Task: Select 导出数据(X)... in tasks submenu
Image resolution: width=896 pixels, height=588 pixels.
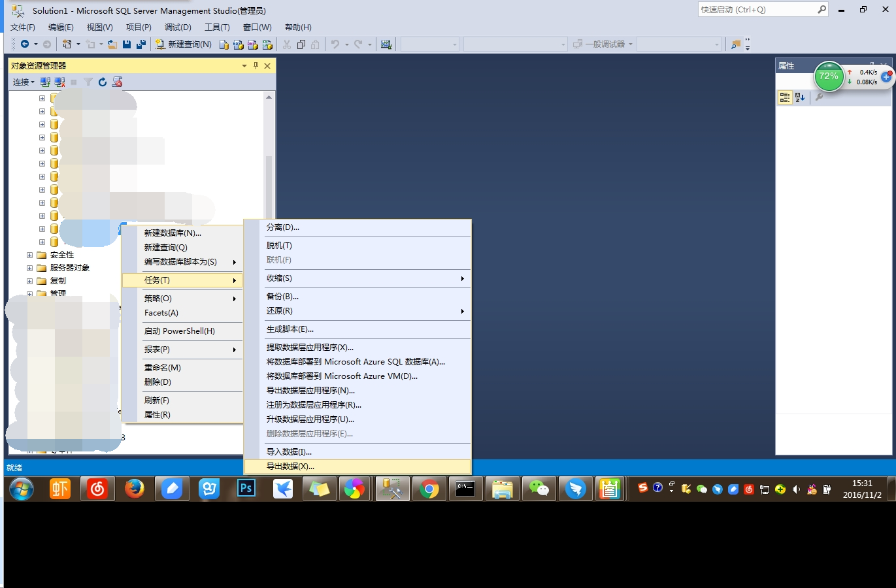Action: tap(357, 466)
